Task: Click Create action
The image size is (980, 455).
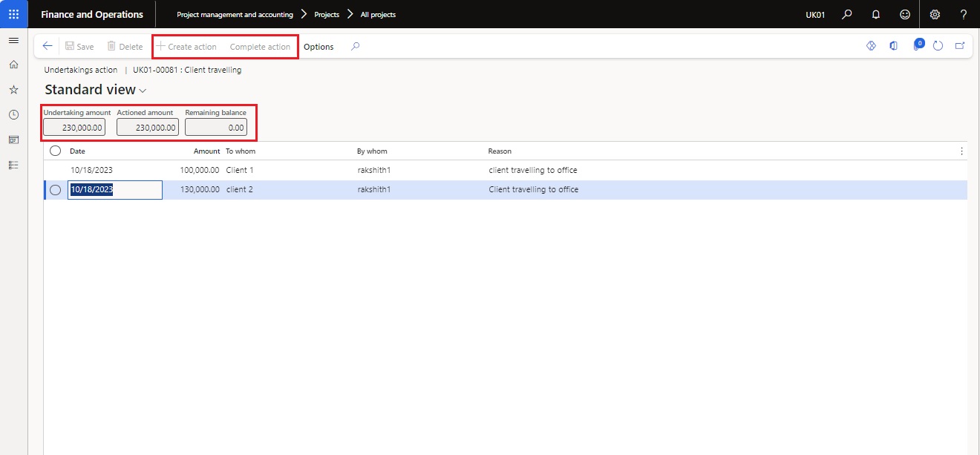Action: 186,46
